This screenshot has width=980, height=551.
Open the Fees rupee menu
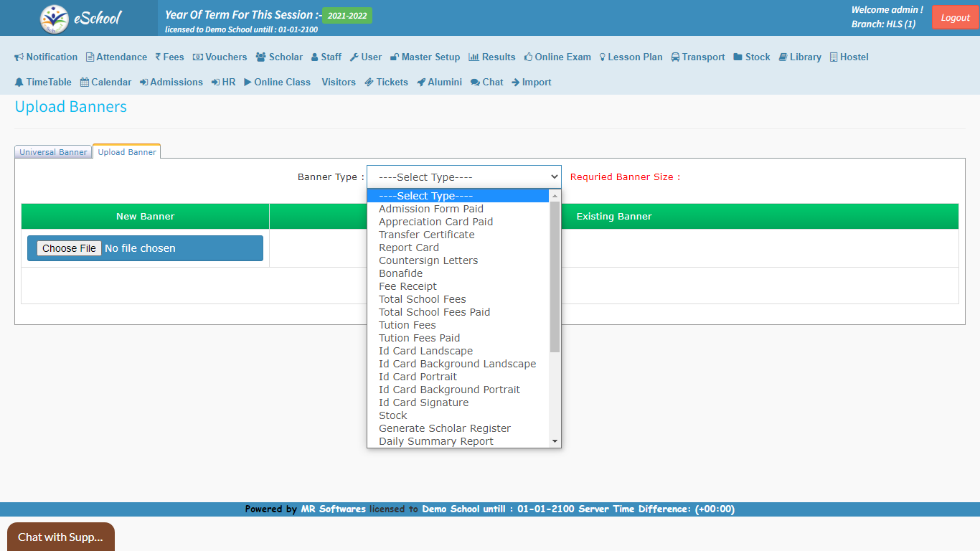coord(170,57)
